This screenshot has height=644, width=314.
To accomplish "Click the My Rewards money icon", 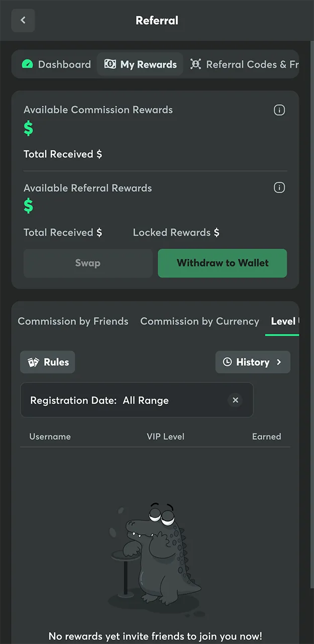I will coord(110,64).
